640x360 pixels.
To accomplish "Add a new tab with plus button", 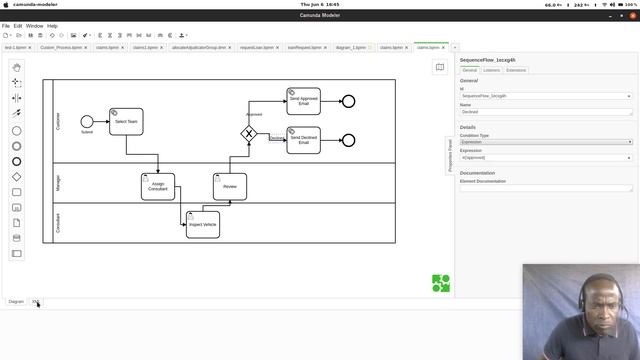I will point(455,48).
